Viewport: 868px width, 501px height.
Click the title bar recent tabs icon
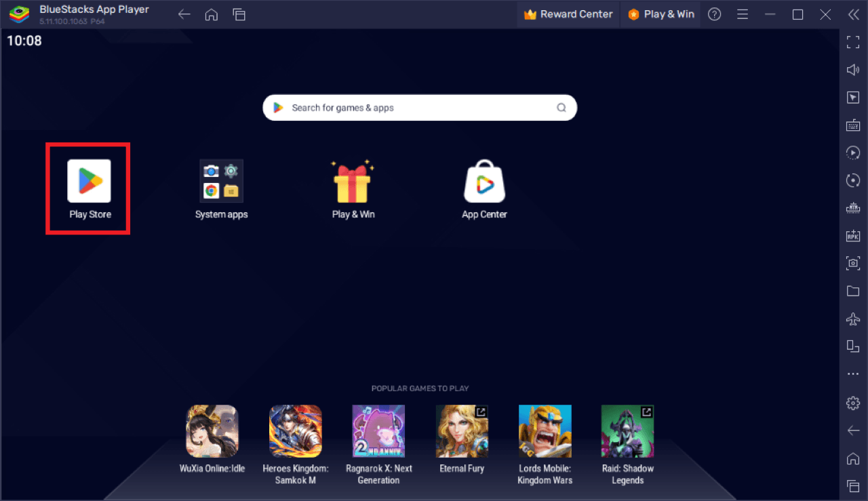pyautogui.click(x=239, y=14)
